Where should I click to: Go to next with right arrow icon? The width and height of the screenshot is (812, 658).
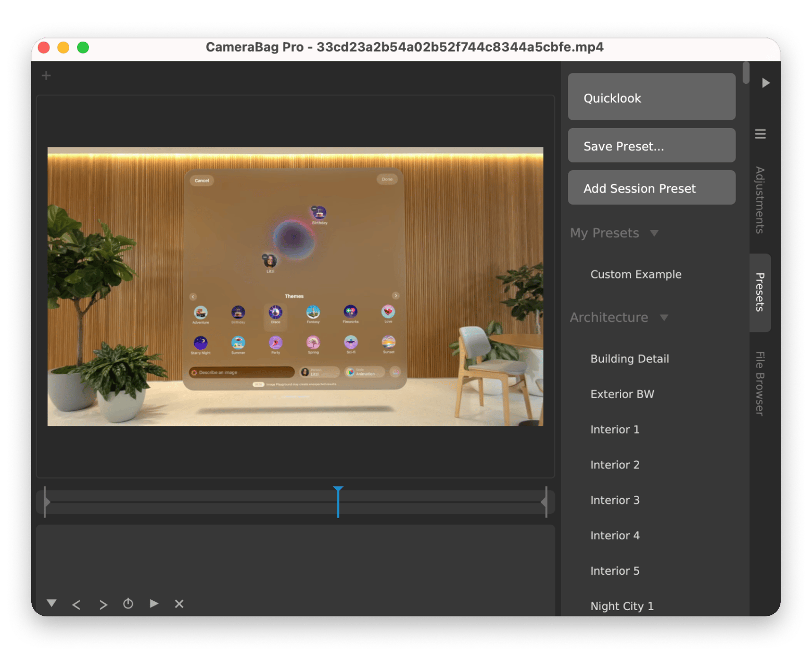click(103, 604)
